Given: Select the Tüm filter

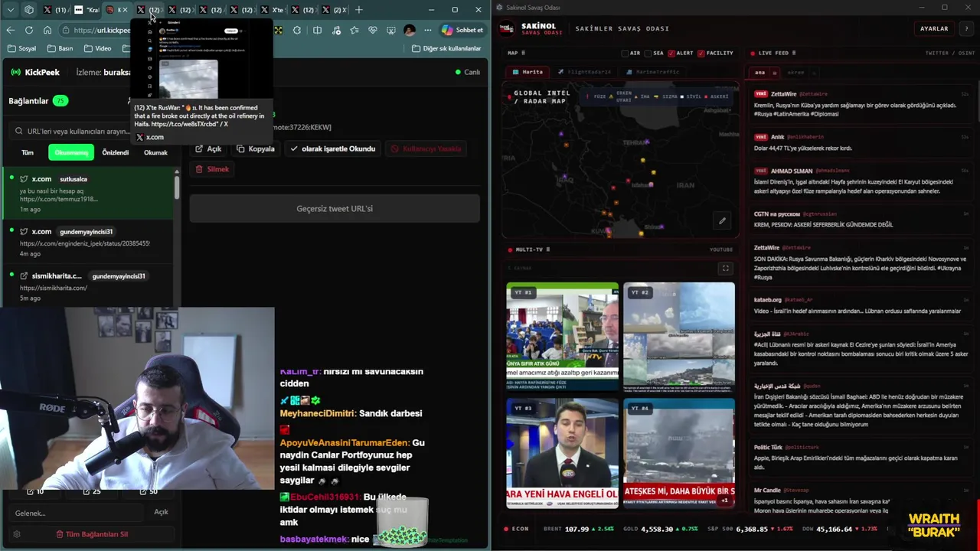Looking at the screenshot, I should click(28, 152).
